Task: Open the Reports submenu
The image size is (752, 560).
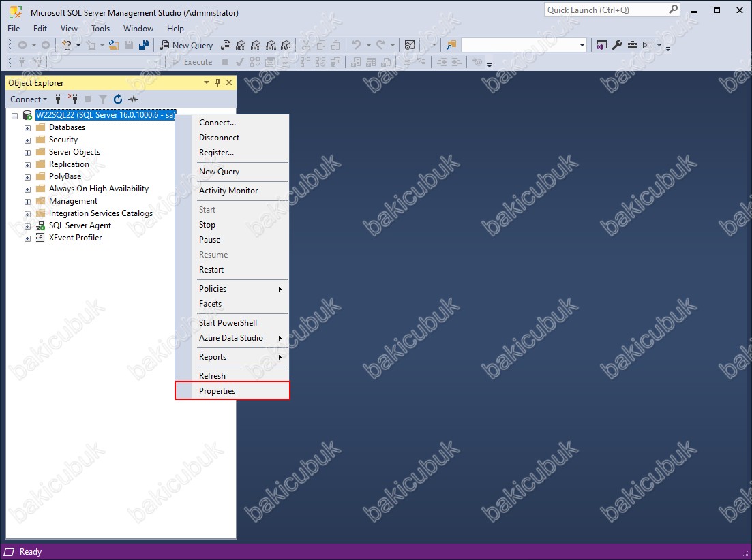Action: tap(232, 357)
